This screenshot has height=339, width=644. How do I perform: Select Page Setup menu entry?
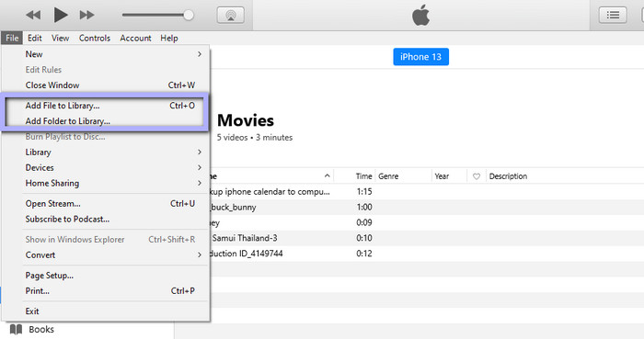pyautogui.click(x=106, y=276)
